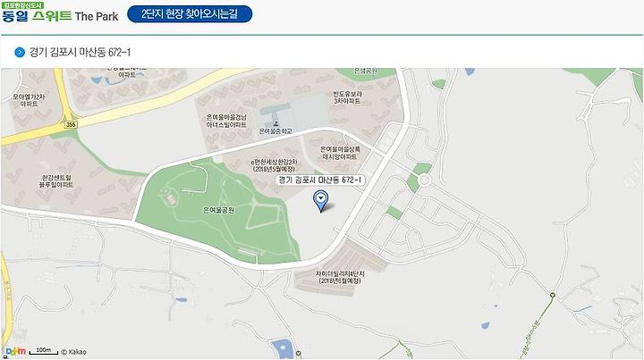Click the 반도유보라 3차아파트 label
Viewport: 644px width, 360px height.
click(x=347, y=97)
